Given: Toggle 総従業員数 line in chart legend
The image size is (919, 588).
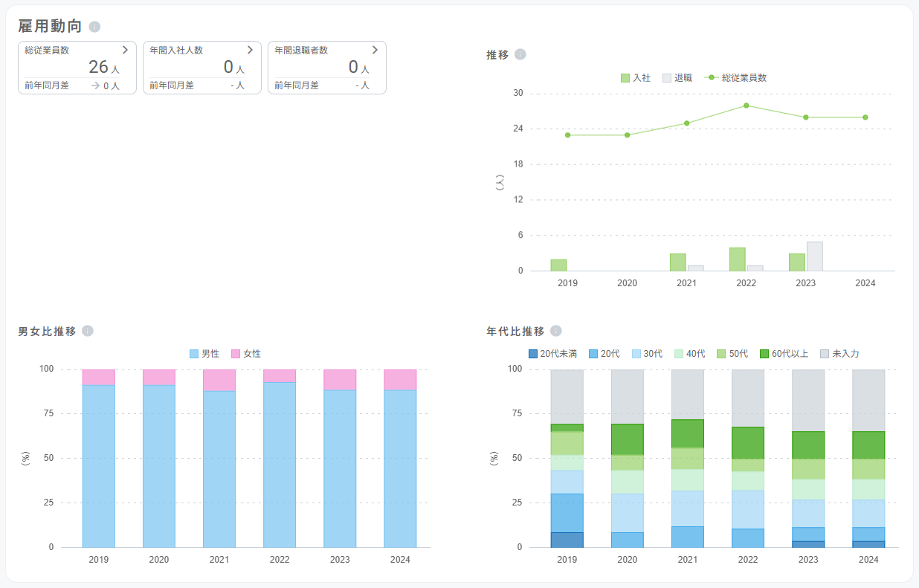Looking at the screenshot, I should (735, 77).
